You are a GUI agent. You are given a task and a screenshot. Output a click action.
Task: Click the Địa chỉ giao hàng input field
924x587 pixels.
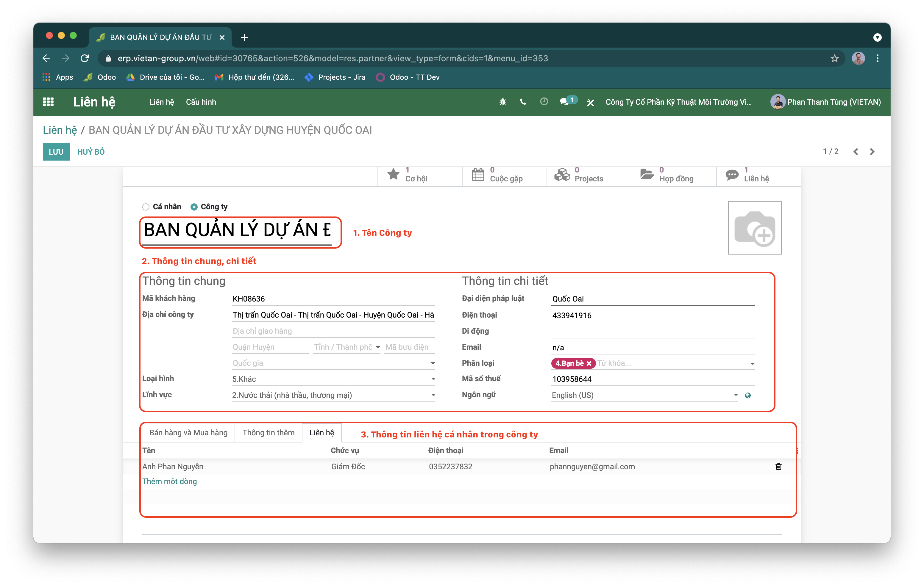click(x=333, y=331)
